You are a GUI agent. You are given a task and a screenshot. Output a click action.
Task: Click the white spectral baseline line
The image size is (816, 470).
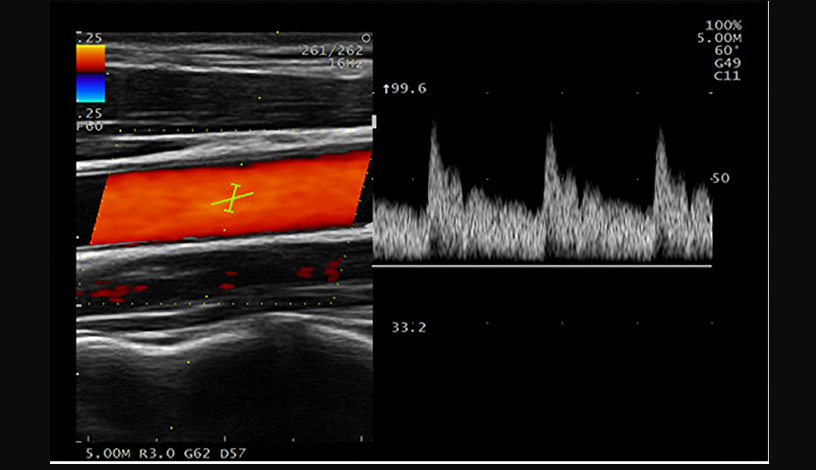click(541, 266)
